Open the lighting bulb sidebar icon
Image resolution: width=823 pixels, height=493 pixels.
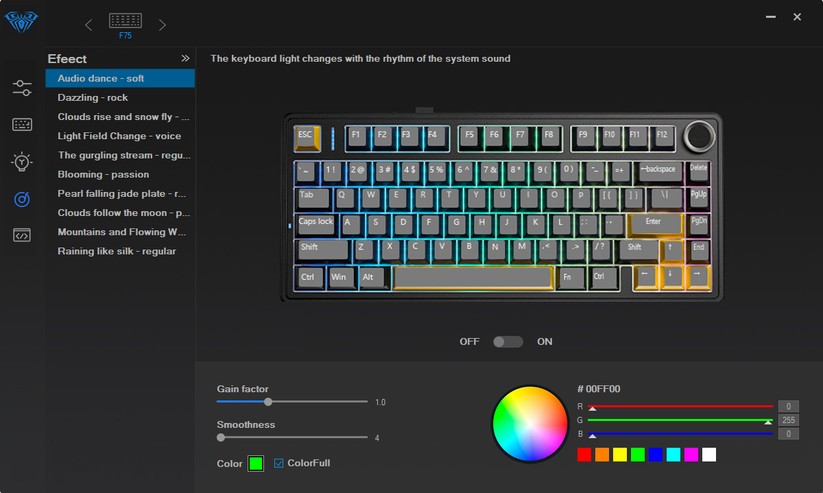pos(22,161)
